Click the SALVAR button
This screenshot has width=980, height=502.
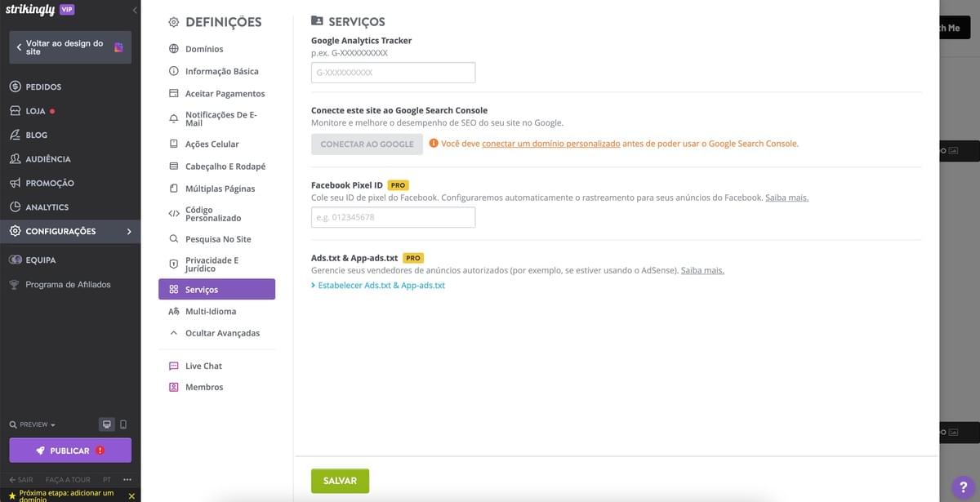point(340,481)
